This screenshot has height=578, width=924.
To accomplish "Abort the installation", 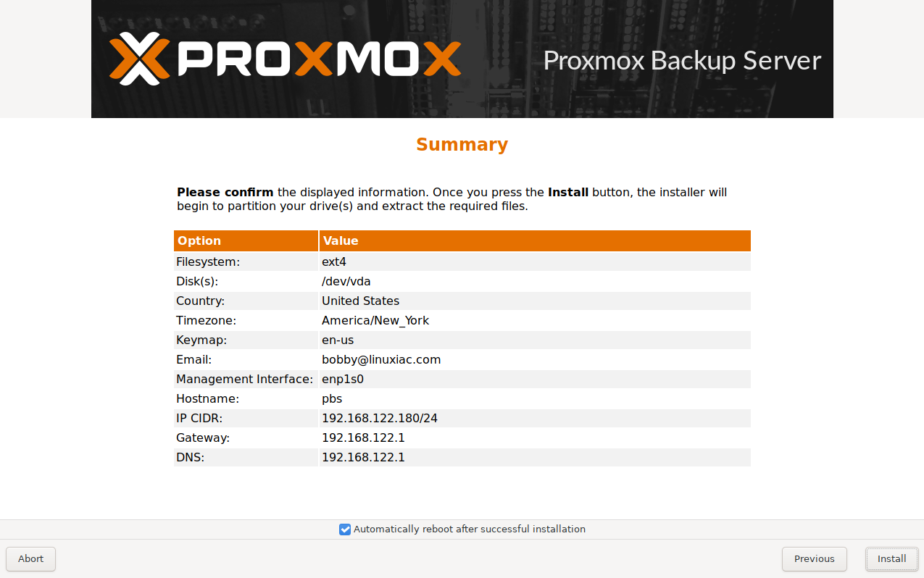I will point(30,558).
